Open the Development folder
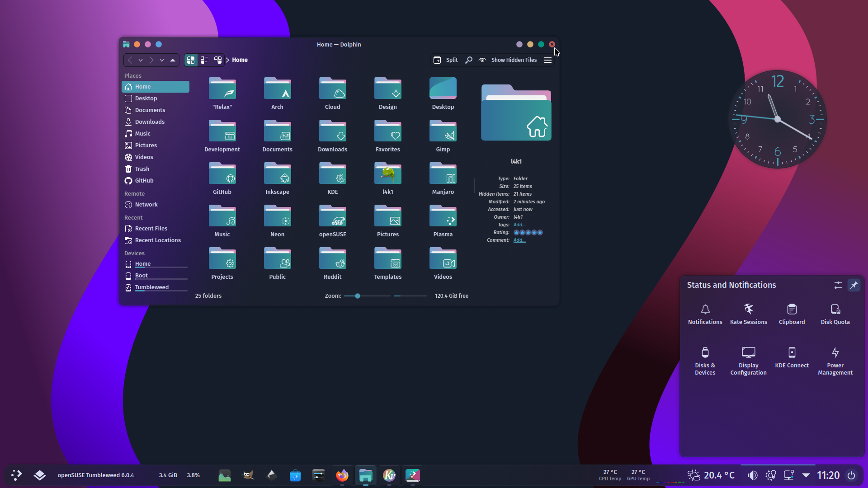The width and height of the screenshot is (868, 488). pyautogui.click(x=222, y=136)
